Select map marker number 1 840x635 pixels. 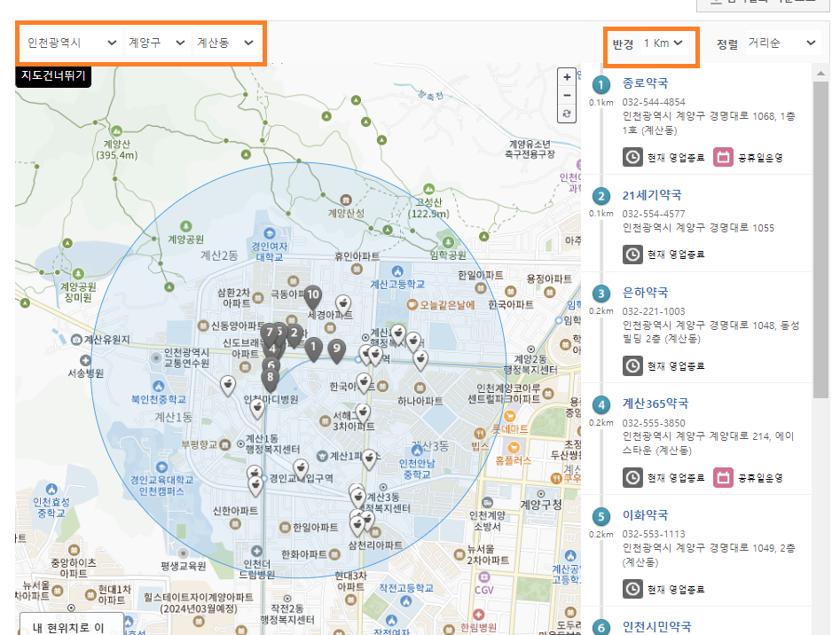coord(314,346)
